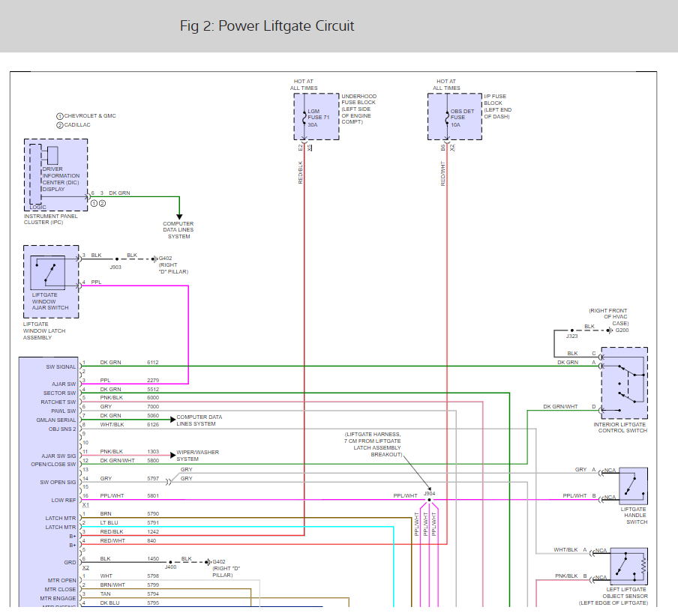This screenshot has width=678, height=616.
Task: Click the Instrument Panel Cluster (IPC) label
Action: 50,219
